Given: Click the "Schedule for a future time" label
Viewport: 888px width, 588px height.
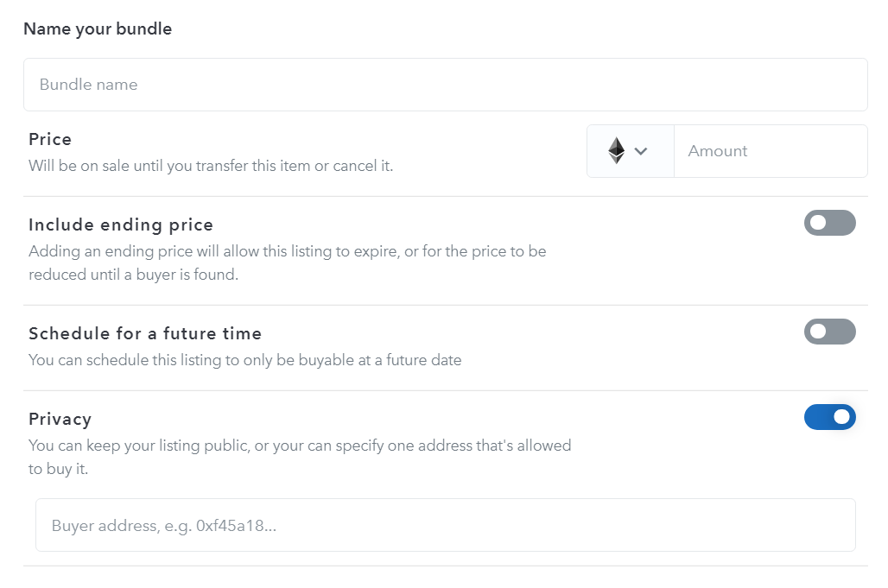Looking at the screenshot, I should (145, 333).
